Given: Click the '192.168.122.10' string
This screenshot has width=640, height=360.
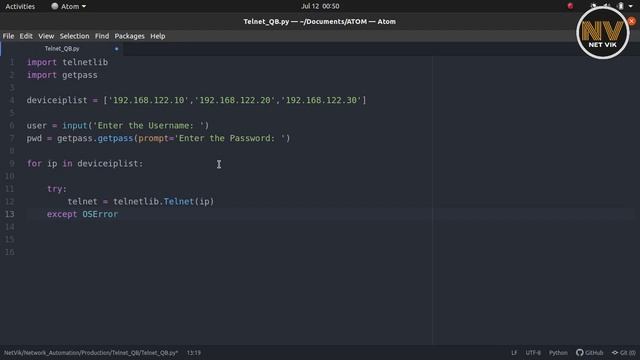Looking at the screenshot, I should click(x=148, y=100).
